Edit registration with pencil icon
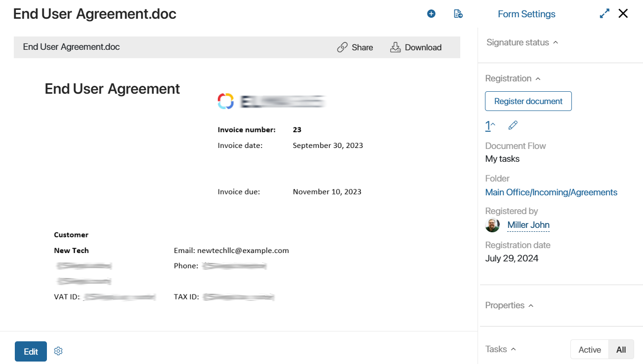643x364 pixels. [x=513, y=125]
